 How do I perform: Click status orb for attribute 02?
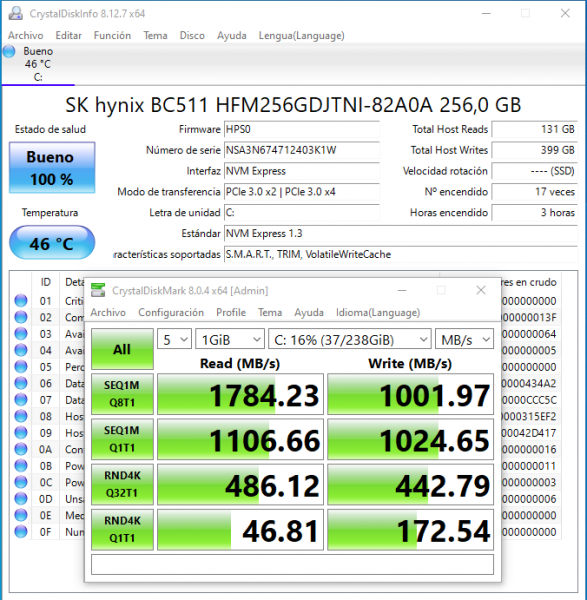click(x=21, y=317)
